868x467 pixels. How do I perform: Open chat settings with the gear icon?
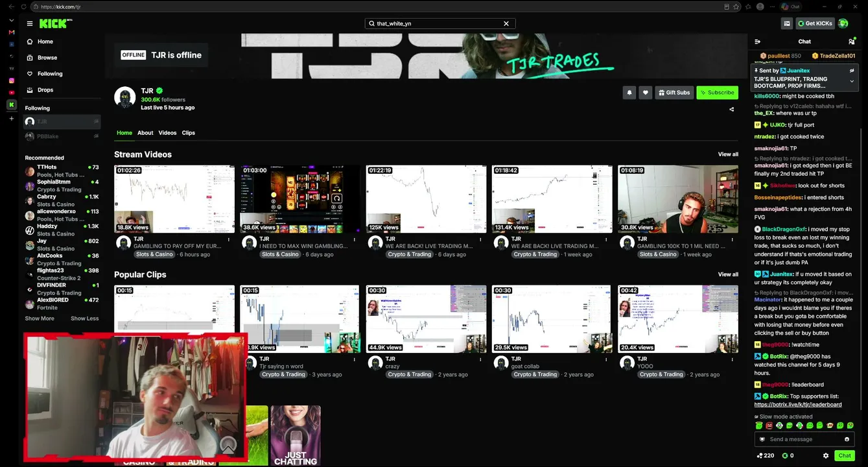(x=826, y=455)
